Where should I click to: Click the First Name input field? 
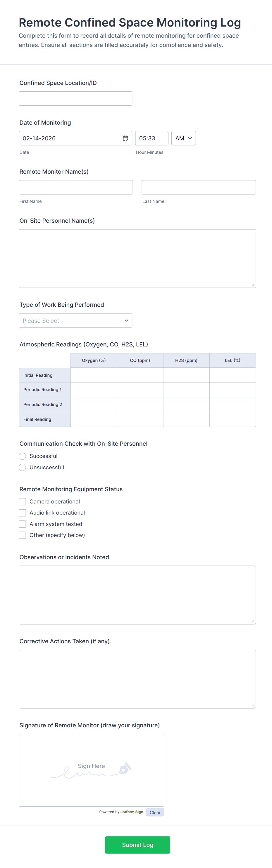pos(75,187)
